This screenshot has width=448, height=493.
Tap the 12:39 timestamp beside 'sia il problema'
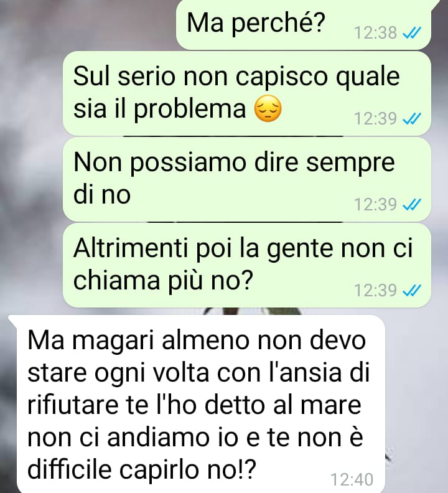[376, 118]
